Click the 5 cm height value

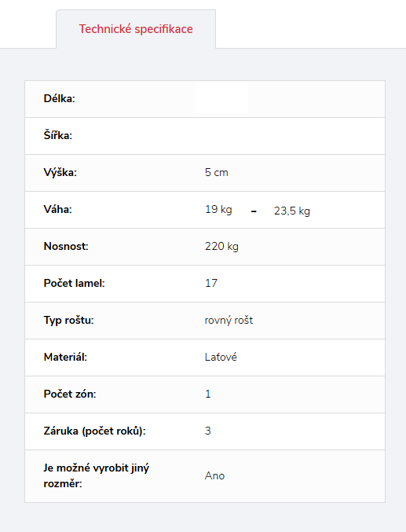[x=217, y=172]
